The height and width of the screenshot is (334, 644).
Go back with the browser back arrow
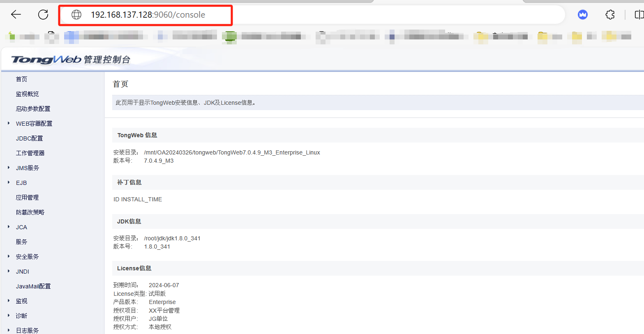pos(16,15)
